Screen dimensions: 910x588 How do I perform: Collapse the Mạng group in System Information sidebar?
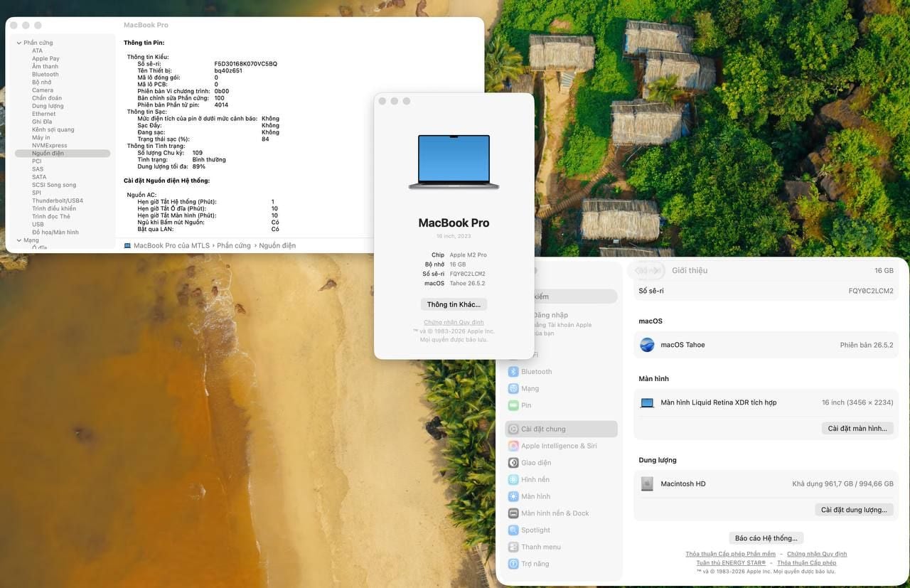[18, 240]
